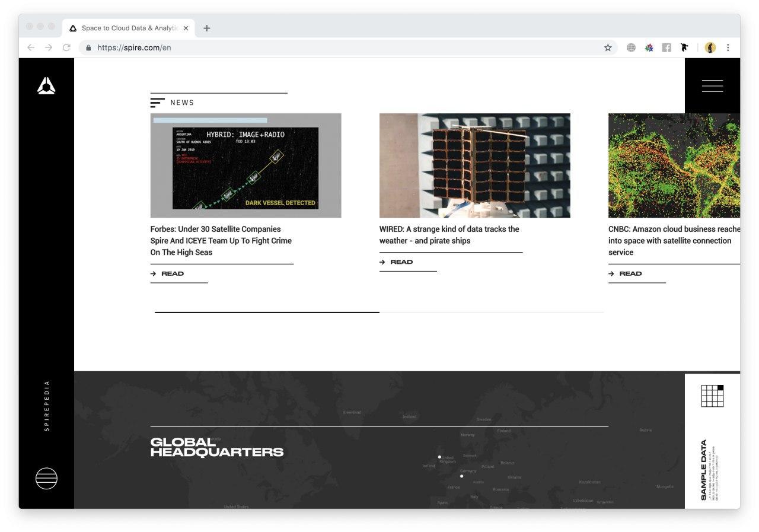
Task: Bookmark this page with the star
Action: tap(608, 47)
